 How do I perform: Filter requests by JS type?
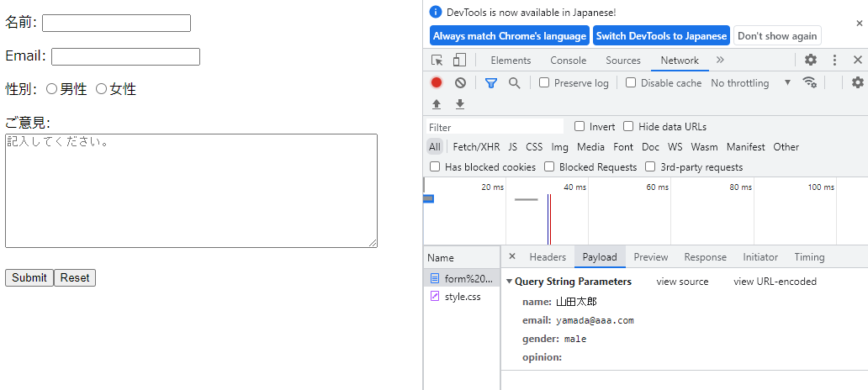pos(512,146)
